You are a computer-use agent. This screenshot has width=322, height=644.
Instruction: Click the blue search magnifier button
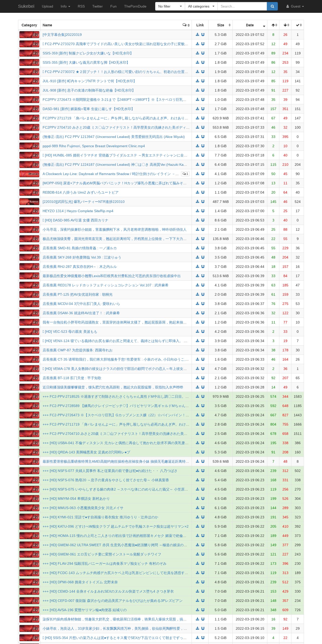click(272, 6)
